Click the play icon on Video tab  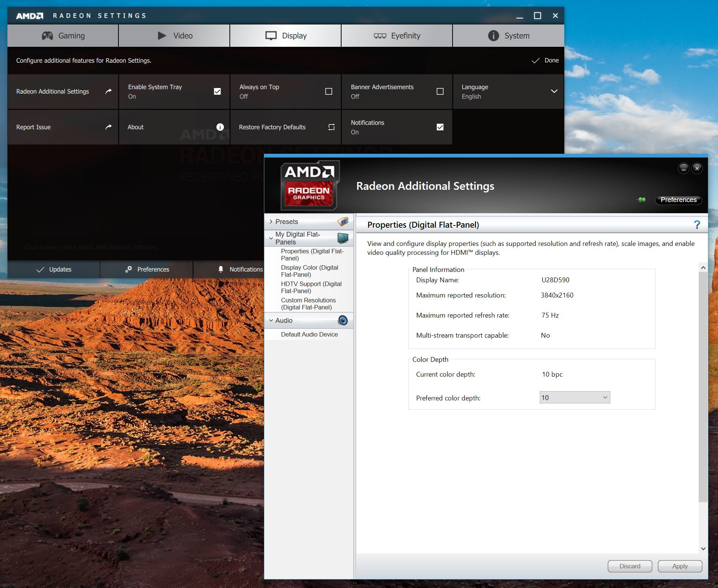coord(162,36)
